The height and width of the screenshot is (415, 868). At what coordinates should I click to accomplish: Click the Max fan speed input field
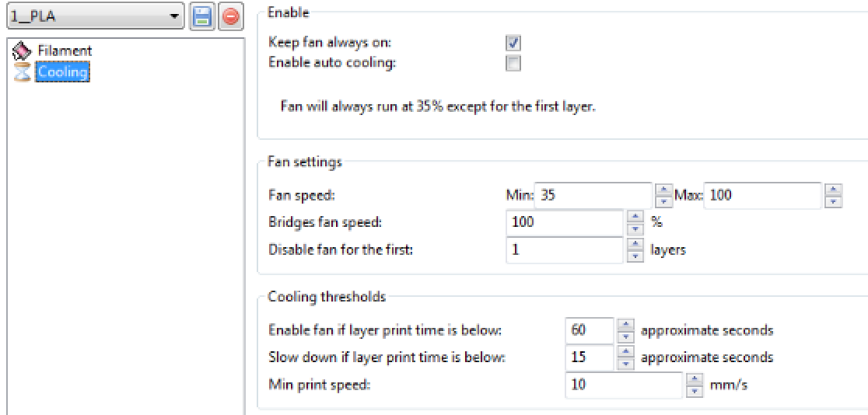(x=763, y=196)
